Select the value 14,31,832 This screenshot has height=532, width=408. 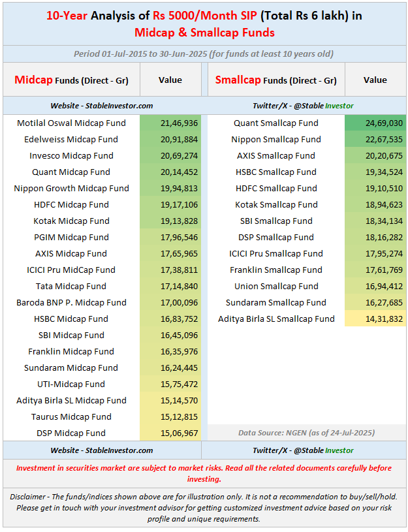pos(384,319)
